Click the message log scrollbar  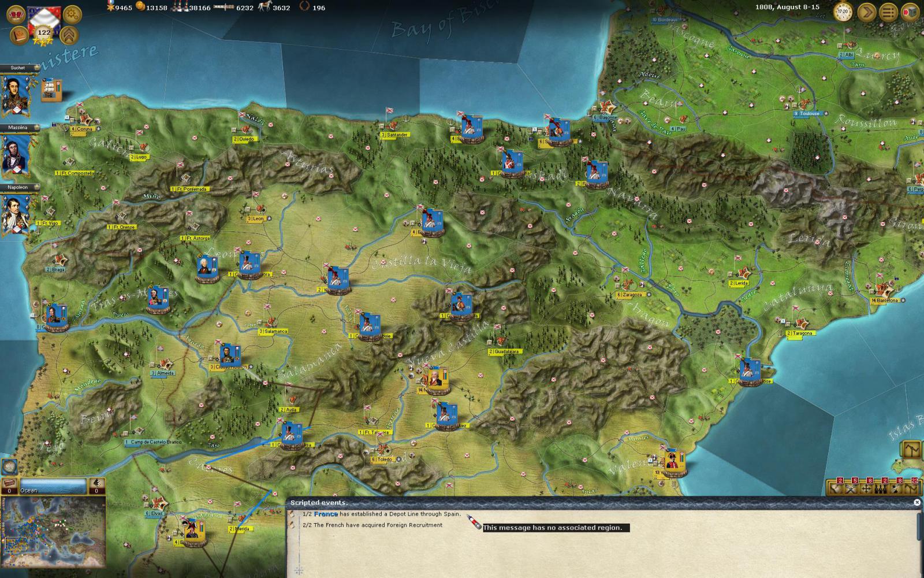coord(920,526)
